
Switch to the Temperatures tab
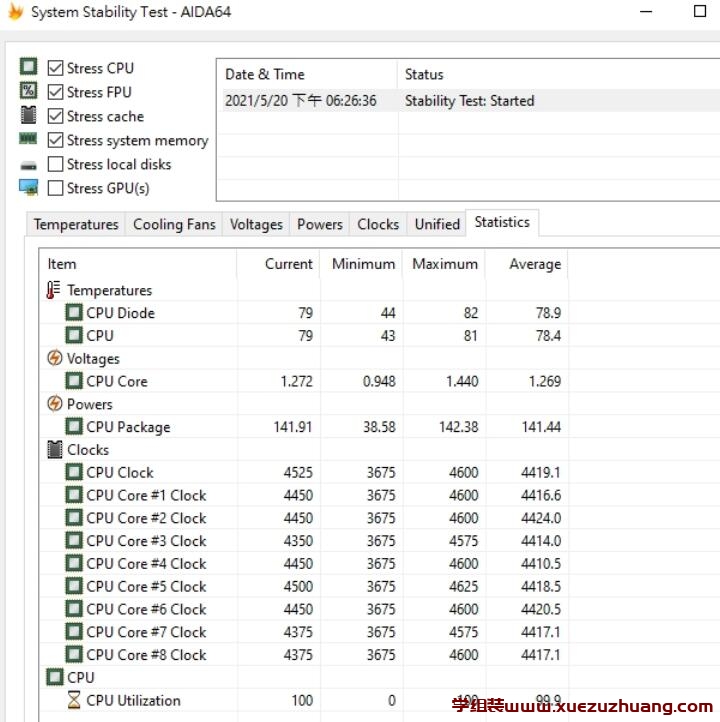pyautogui.click(x=76, y=224)
